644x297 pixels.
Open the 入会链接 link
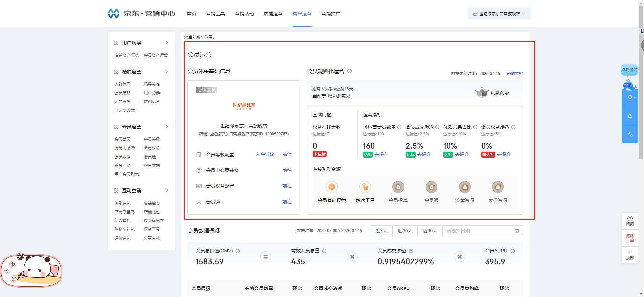[x=265, y=155]
